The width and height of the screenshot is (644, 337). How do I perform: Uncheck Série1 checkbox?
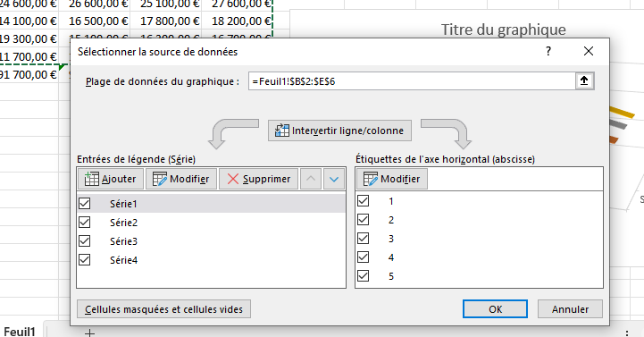tap(85, 204)
